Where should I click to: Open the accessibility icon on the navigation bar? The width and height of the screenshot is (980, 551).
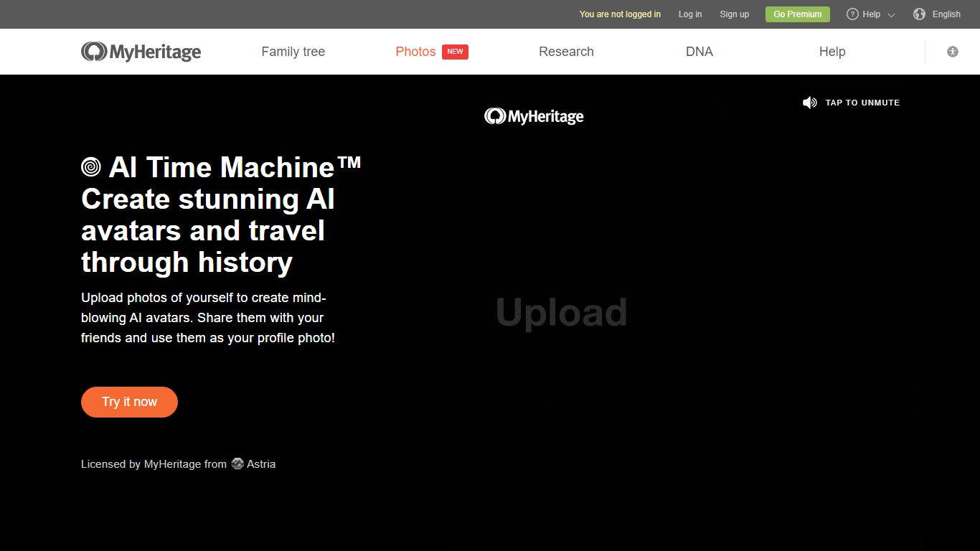[953, 51]
